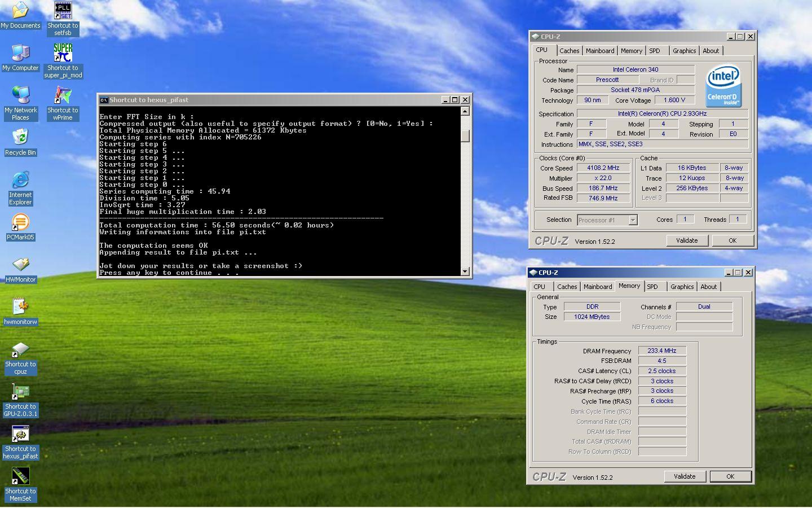Select the Shortcut to MemSet icon

point(20,484)
